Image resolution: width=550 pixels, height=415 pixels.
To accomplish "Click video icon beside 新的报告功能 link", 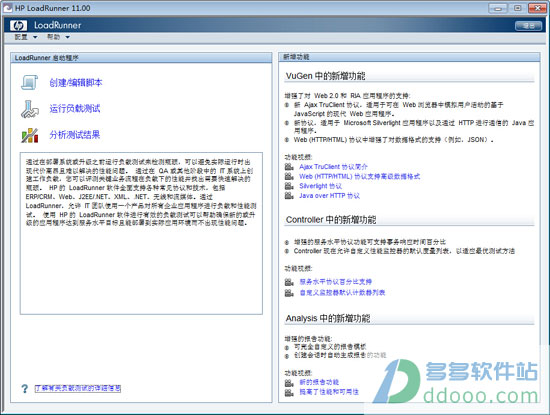I will (289, 382).
